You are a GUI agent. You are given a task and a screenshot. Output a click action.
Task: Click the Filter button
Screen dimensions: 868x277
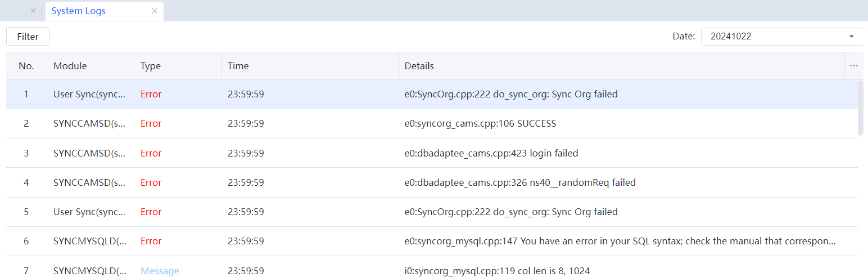[28, 37]
